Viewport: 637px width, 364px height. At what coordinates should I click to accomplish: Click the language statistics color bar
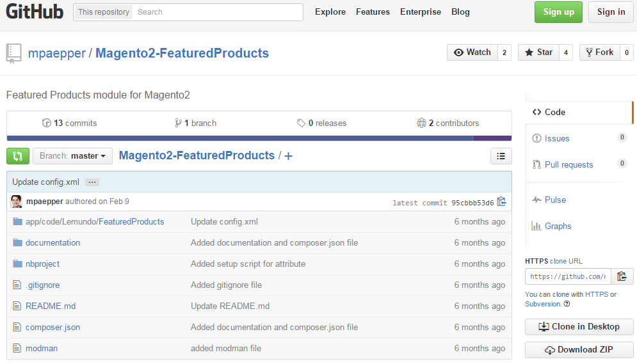[259, 138]
